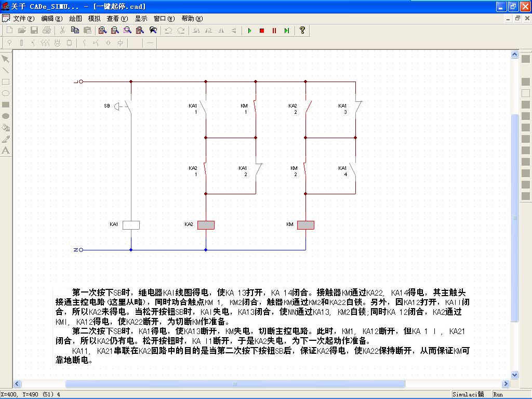The width and height of the screenshot is (532, 399).
Task: Open the 绘图 (Draw) menu
Action: point(75,19)
